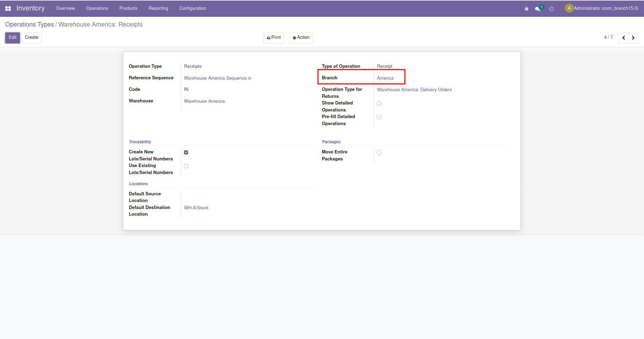Uncheck Create New Lots/Serial Numbers
644x339 pixels.
(186, 152)
